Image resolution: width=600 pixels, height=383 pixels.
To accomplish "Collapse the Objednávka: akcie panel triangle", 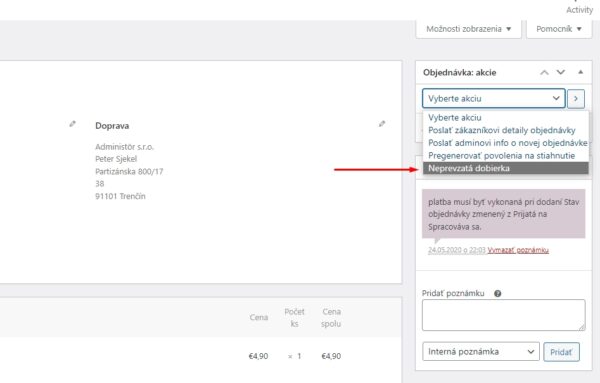I will point(580,72).
